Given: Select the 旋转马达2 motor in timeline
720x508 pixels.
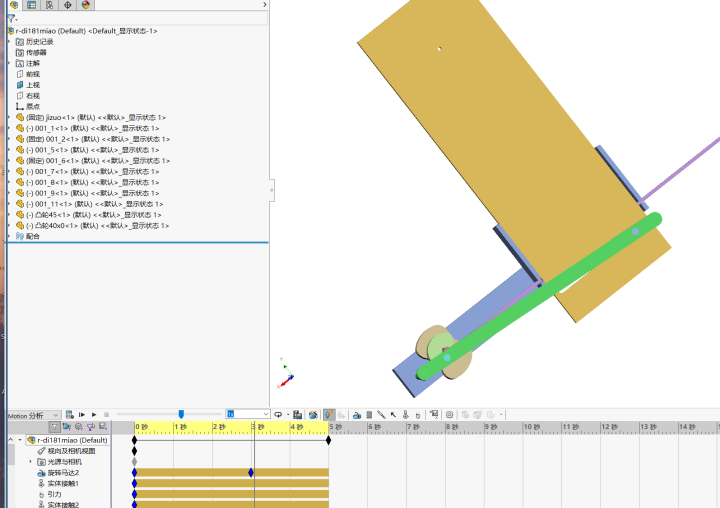Looking at the screenshot, I should pos(63,472).
